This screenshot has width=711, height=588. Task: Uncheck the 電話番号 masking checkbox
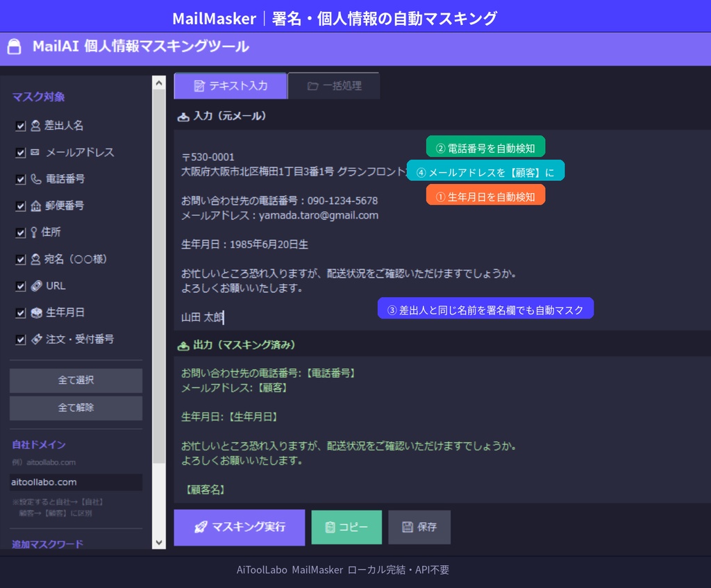tap(21, 178)
